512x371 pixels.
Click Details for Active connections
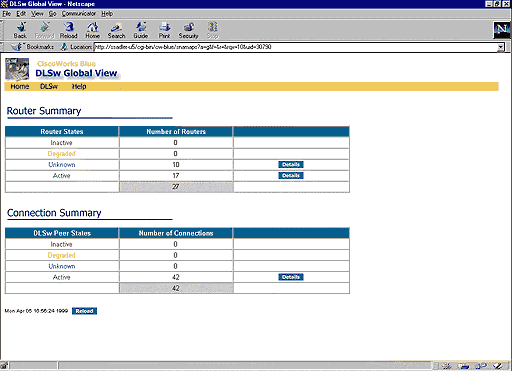pyautogui.click(x=291, y=277)
